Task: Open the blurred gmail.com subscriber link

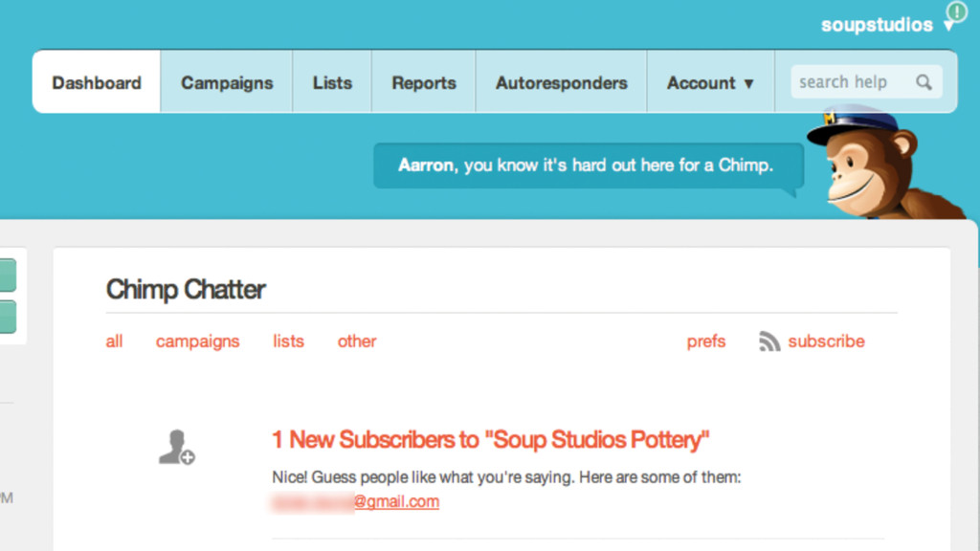Action: (356, 501)
